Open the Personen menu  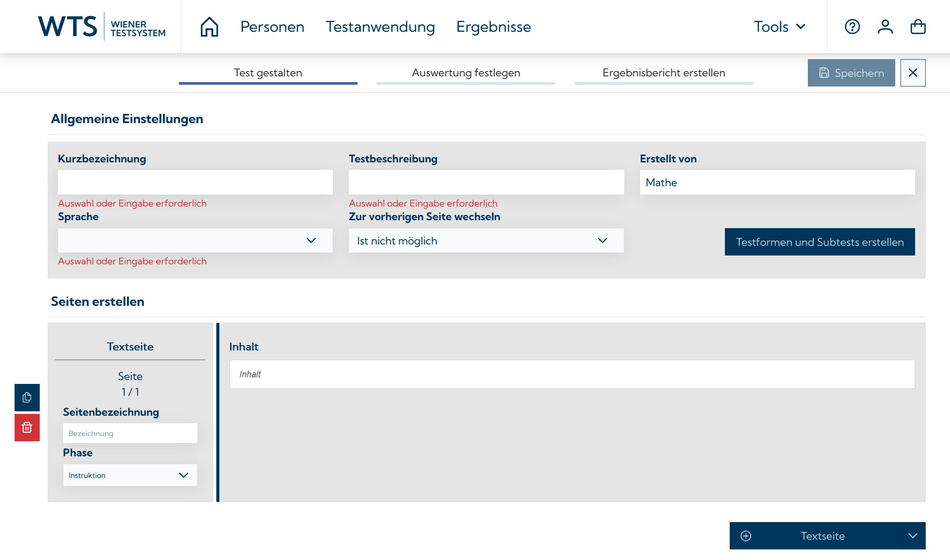coord(272,27)
